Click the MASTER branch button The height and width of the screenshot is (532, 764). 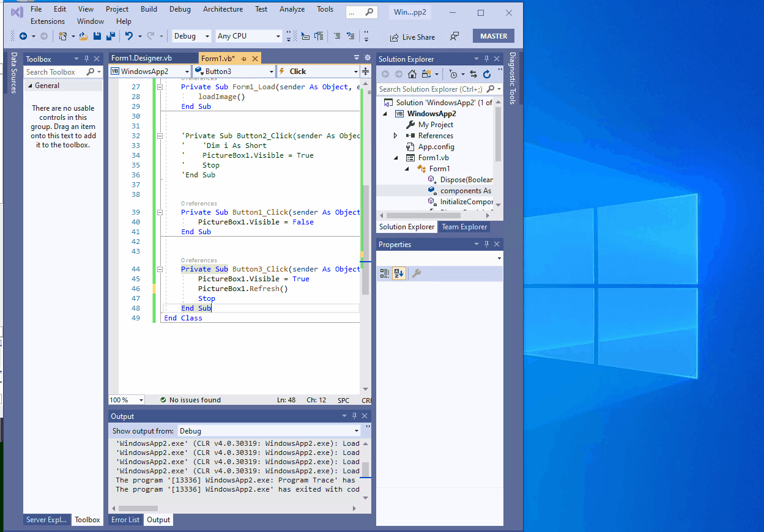click(493, 36)
